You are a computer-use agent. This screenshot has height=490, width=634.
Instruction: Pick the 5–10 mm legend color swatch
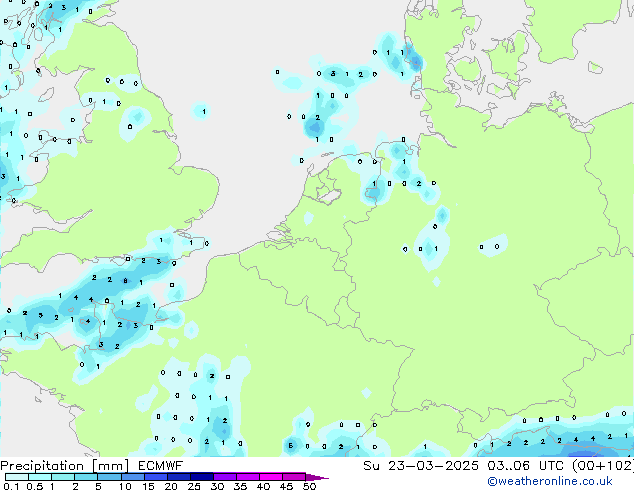coord(109,477)
